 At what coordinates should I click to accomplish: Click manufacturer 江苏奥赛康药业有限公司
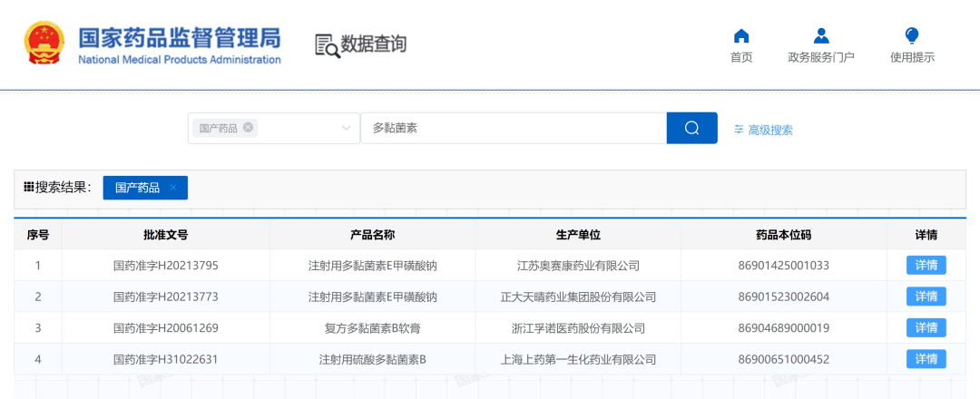click(578, 266)
